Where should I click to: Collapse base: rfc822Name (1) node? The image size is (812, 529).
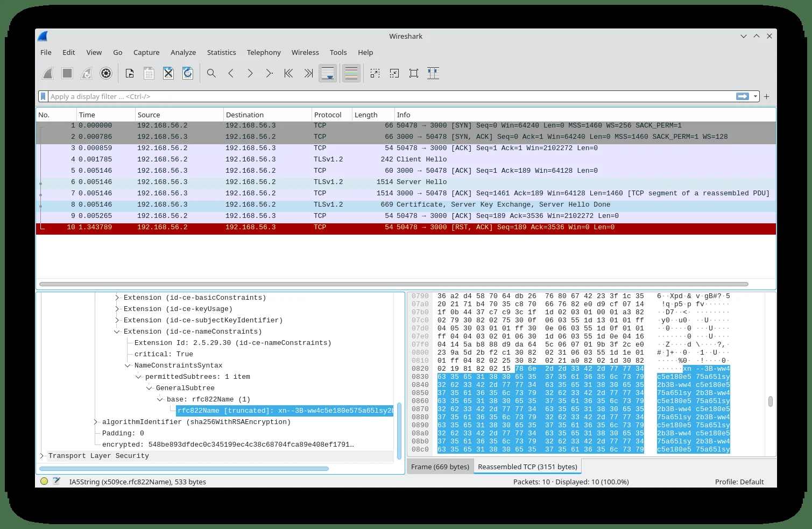click(x=160, y=399)
